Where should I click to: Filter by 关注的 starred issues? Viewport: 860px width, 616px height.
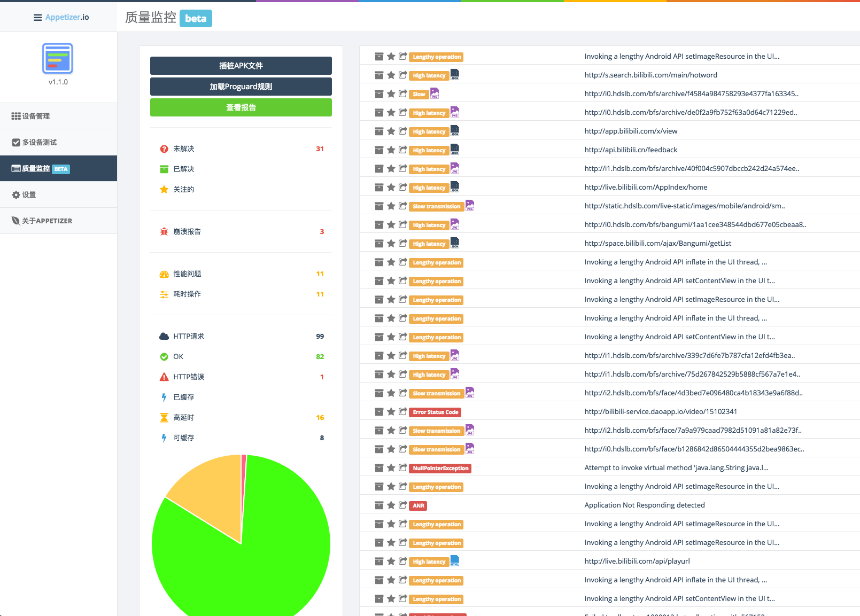(x=241, y=189)
